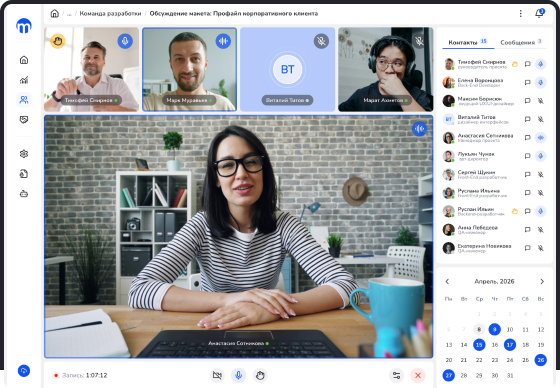Click the muted mic on Виталий Титов's tile
This screenshot has width=560, height=388.
tap(321, 41)
